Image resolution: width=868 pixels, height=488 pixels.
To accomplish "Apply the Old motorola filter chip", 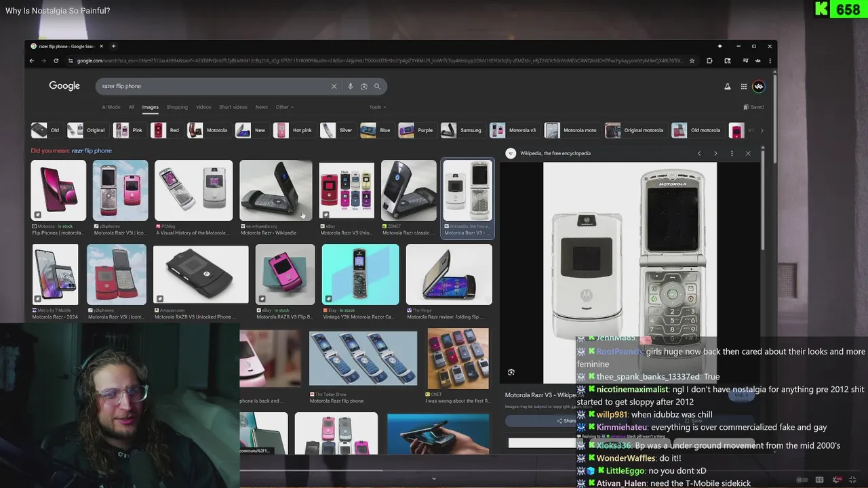I will (697, 130).
